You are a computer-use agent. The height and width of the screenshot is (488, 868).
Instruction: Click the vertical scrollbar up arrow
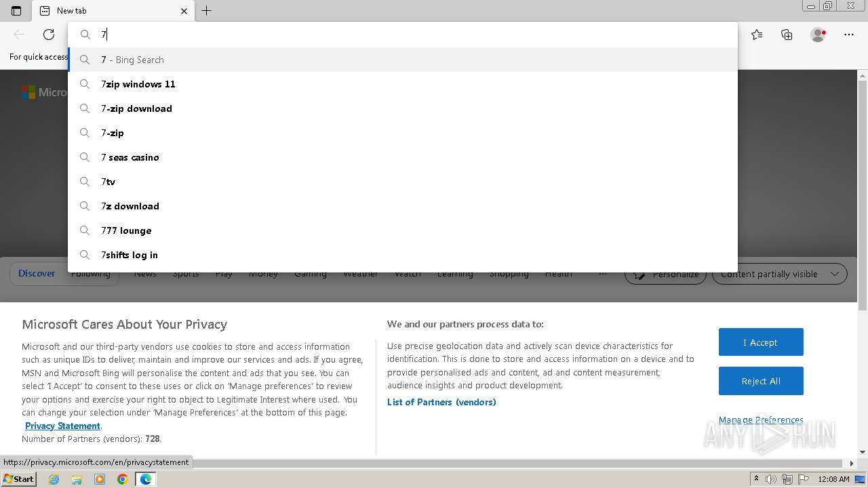point(863,75)
